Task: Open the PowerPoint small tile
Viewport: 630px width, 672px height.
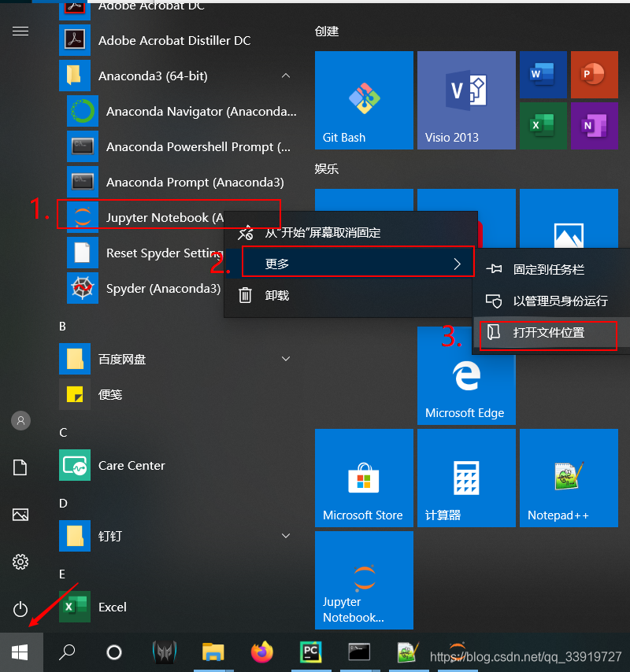Action: [595, 75]
